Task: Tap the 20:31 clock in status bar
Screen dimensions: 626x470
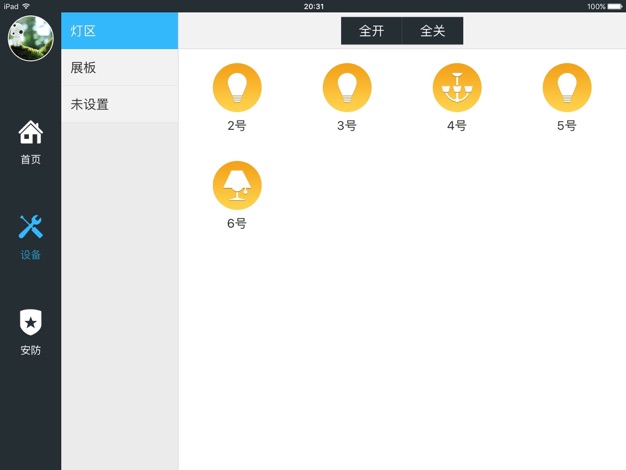Action: (x=313, y=6)
